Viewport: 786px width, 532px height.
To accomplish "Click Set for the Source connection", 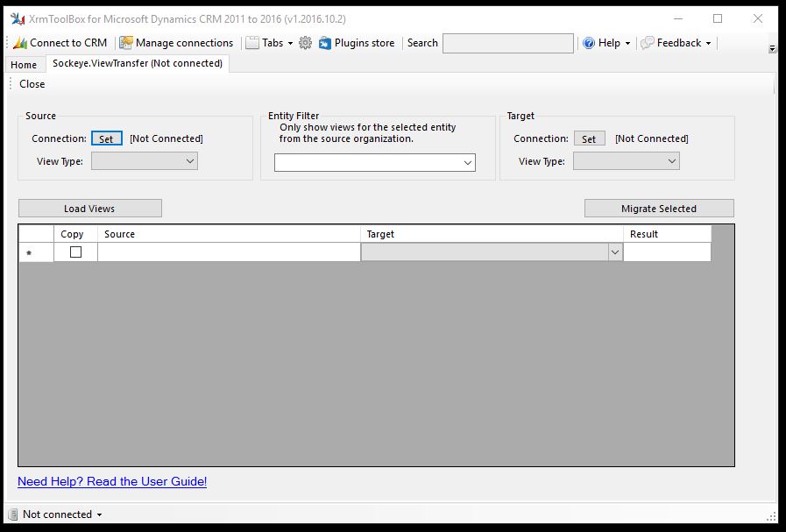I will pos(106,138).
